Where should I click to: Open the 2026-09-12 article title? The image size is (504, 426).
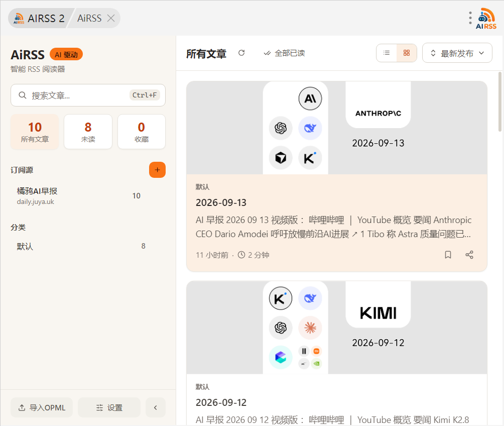point(221,402)
